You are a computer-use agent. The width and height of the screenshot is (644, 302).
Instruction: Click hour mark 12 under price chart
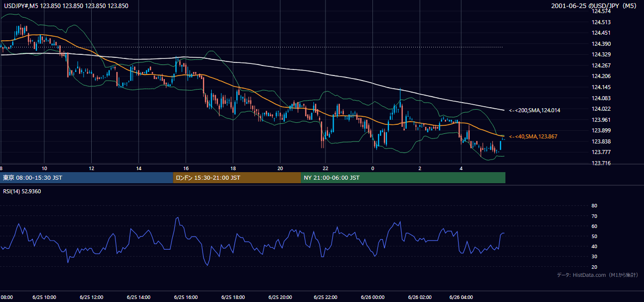91,168
